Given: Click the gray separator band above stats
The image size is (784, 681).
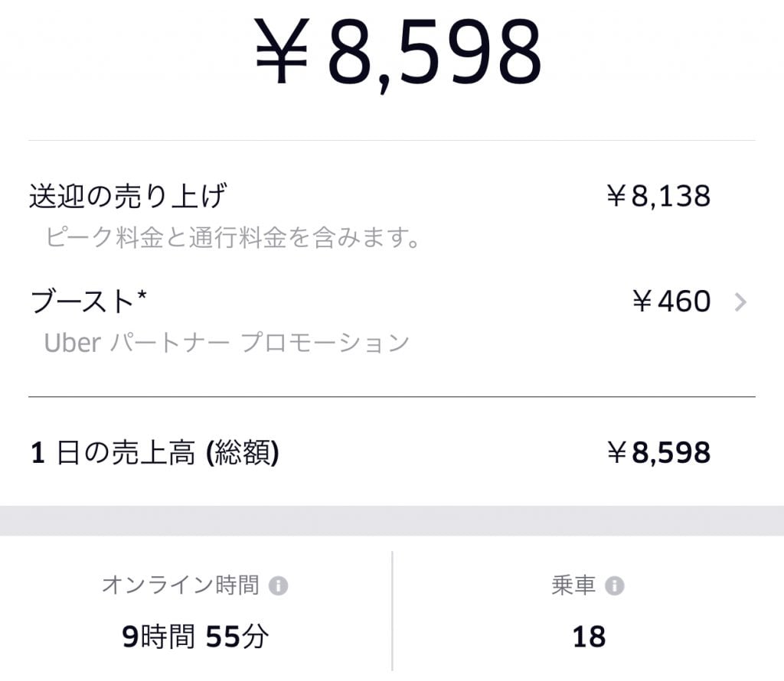Looking at the screenshot, I should pos(392,520).
